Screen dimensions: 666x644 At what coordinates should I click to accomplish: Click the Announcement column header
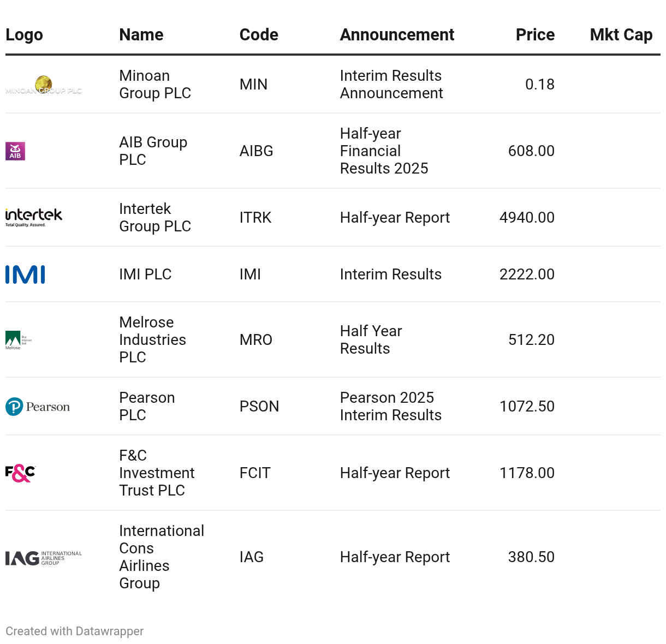point(397,35)
